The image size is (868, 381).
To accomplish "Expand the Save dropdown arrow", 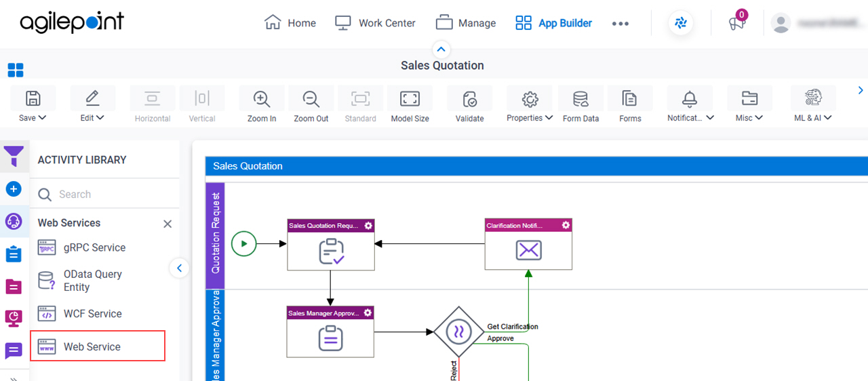I will point(43,117).
